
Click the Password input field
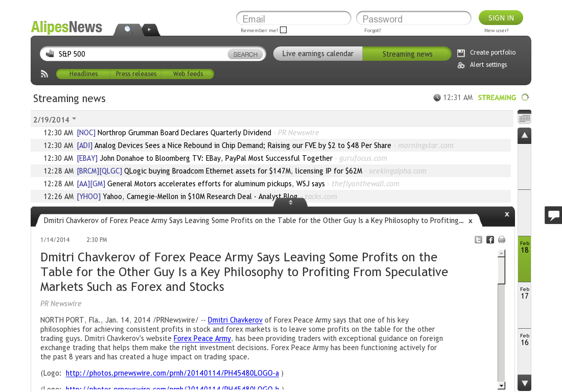[414, 18]
